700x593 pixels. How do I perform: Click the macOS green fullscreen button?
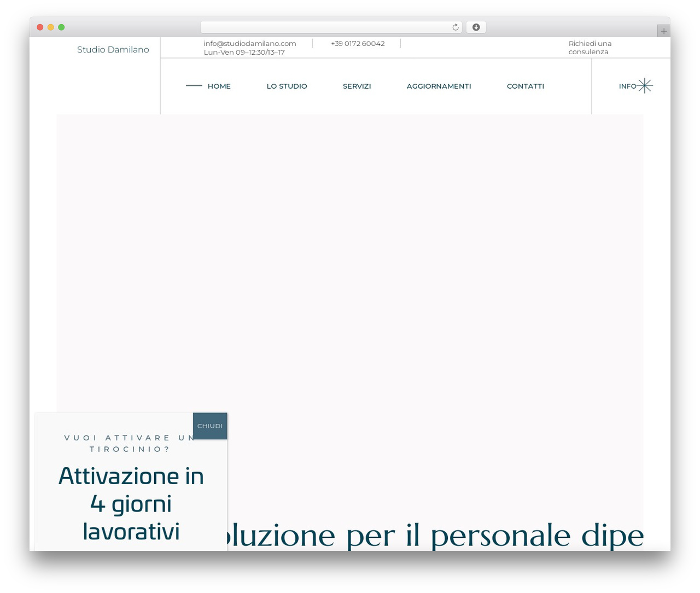tap(61, 27)
